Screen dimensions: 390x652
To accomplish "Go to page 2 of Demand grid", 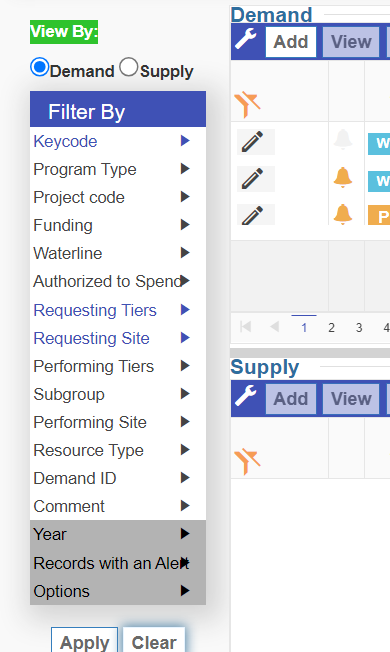I will pyautogui.click(x=331, y=328).
